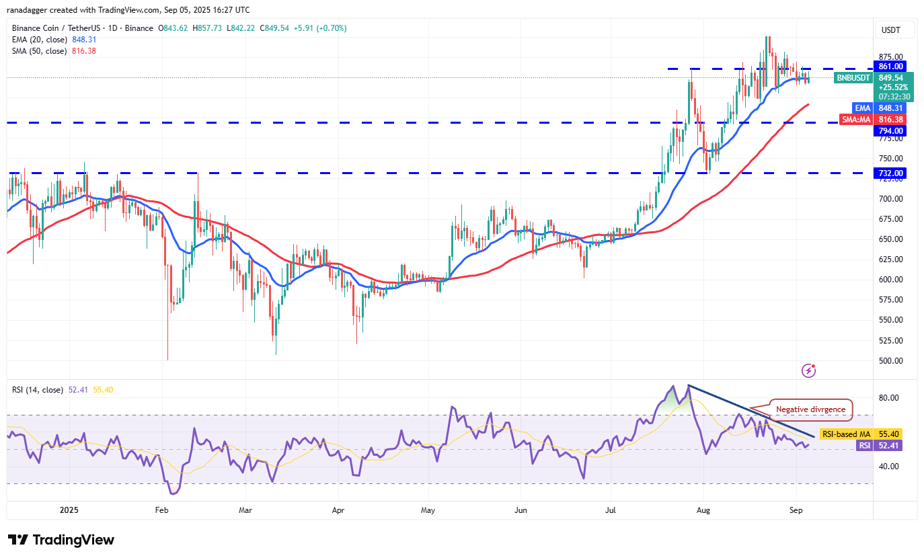Click the Negative divergence callout
Screen dimensions: 924x560
(810, 409)
